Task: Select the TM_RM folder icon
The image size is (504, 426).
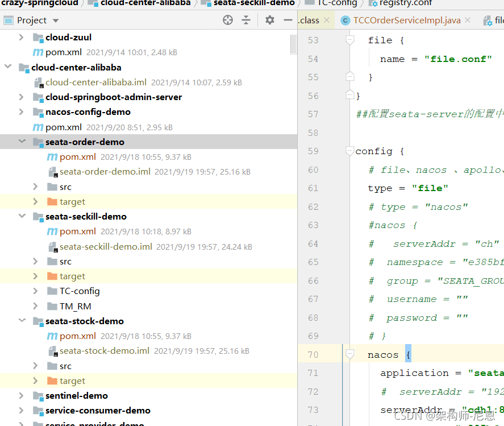Action: pyautogui.click(x=52, y=306)
